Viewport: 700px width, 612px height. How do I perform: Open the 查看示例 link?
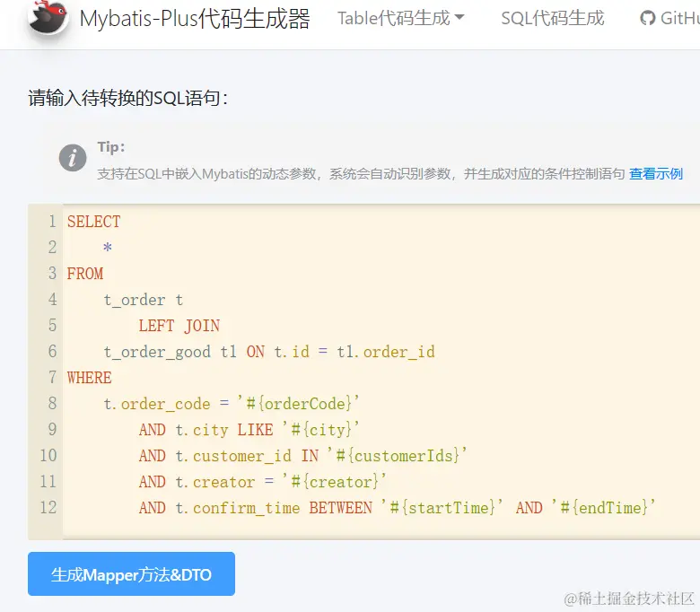coord(656,174)
